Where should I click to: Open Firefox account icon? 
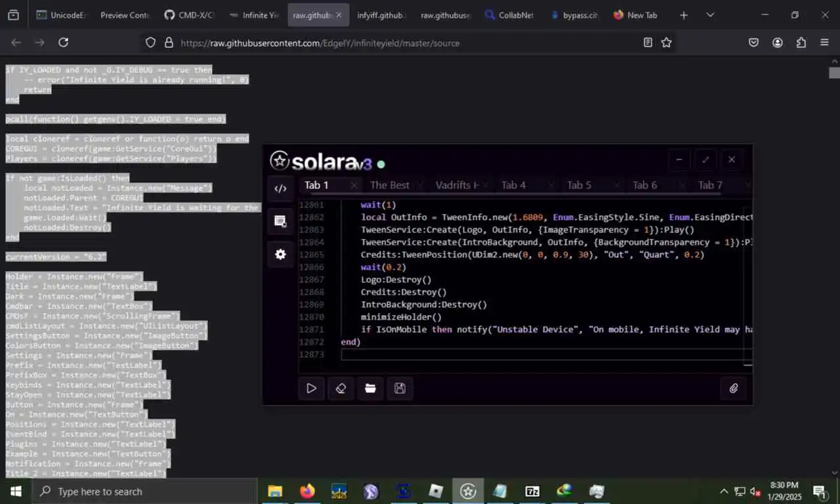point(778,43)
